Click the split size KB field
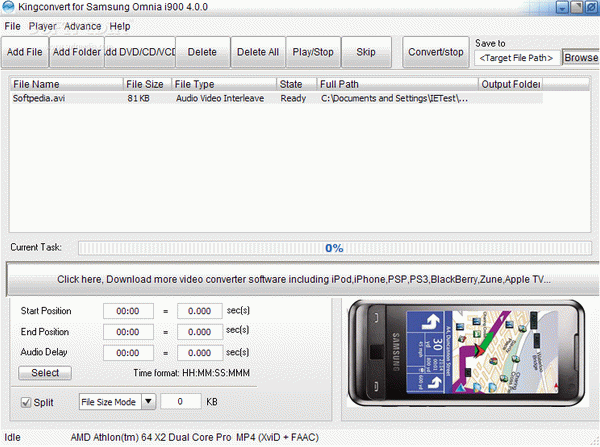The width and height of the screenshot is (600, 447). [x=181, y=401]
